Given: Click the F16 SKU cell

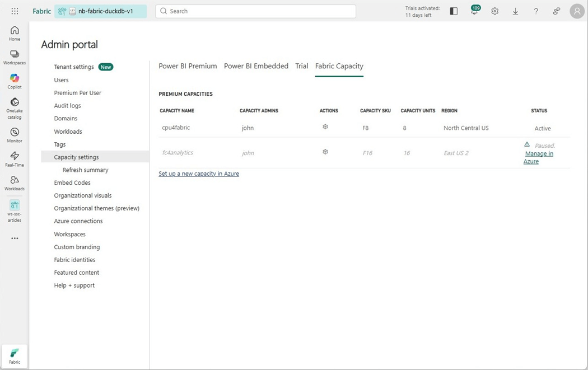Looking at the screenshot, I should pos(367,153).
